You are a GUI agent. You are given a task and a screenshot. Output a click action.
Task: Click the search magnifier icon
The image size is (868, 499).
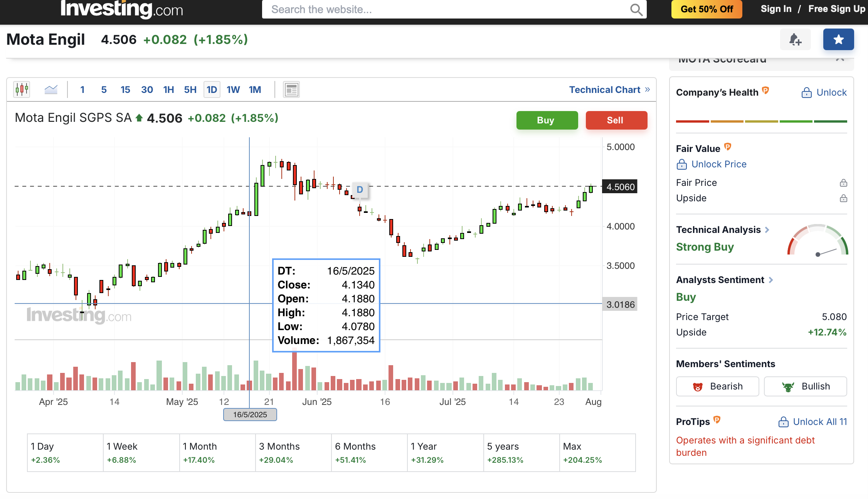636,9
